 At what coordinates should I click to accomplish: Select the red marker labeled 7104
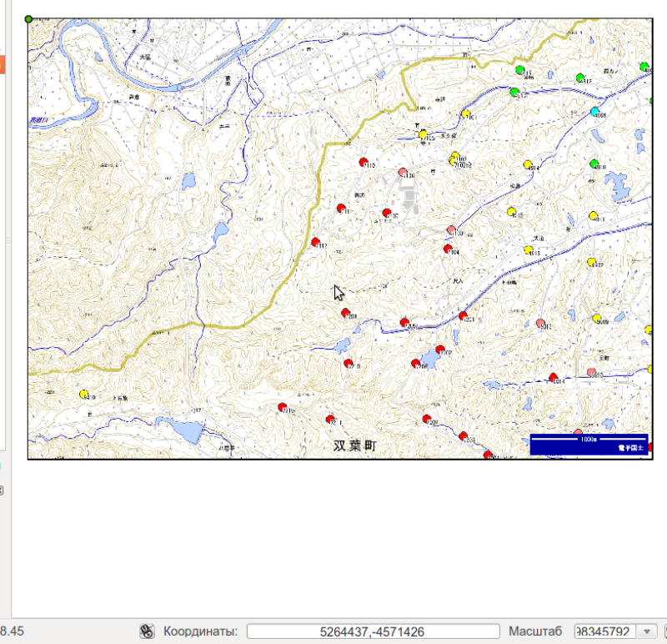448,249
